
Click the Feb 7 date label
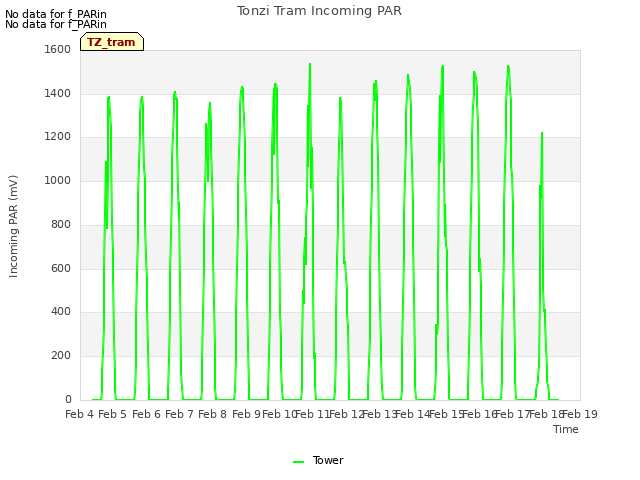179,414
